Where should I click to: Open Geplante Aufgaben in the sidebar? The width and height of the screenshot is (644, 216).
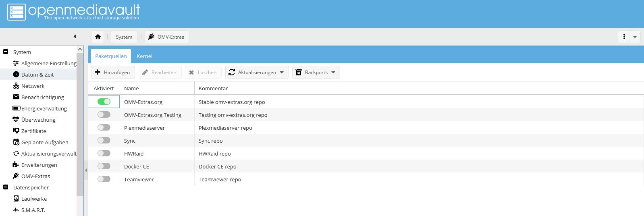(x=45, y=142)
